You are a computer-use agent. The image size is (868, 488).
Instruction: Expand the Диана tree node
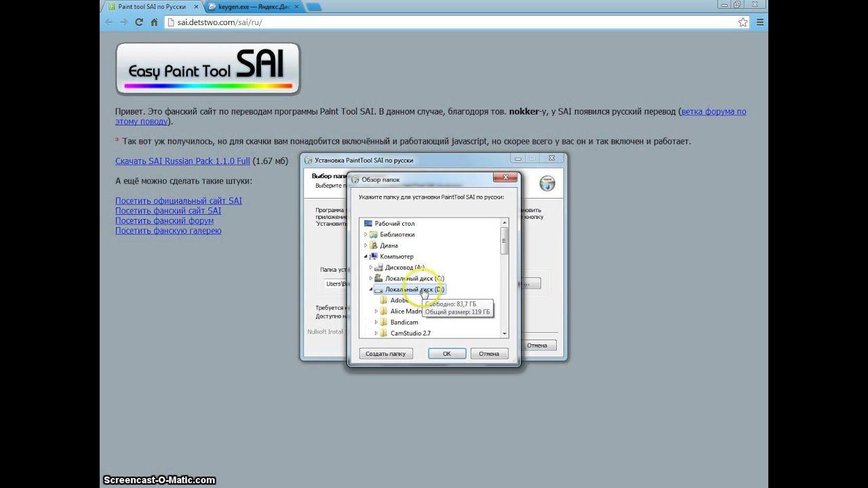click(x=366, y=245)
